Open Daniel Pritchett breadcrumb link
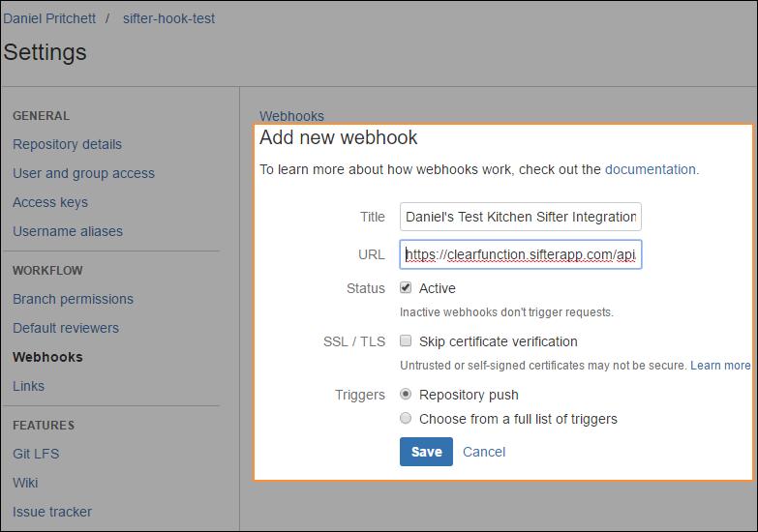The image size is (758, 532). (49, 18)
